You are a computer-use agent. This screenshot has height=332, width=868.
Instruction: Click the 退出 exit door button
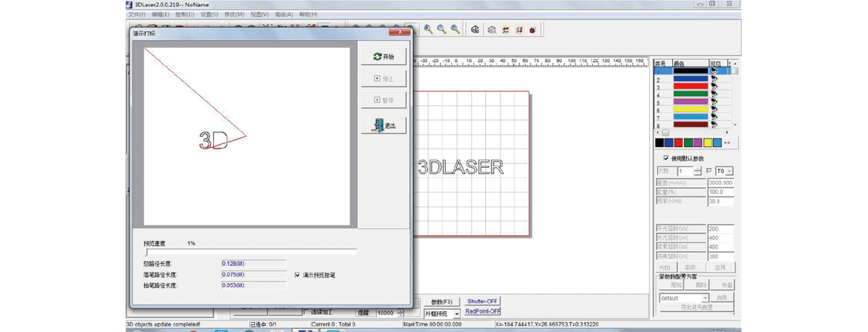[384, 125]
